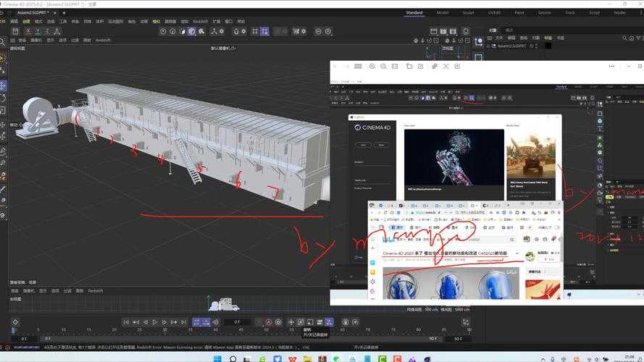This screenshot has height=362, width=644.
Task: Click save icon in image viewer toolbar
Action: (x=457, y=66)
